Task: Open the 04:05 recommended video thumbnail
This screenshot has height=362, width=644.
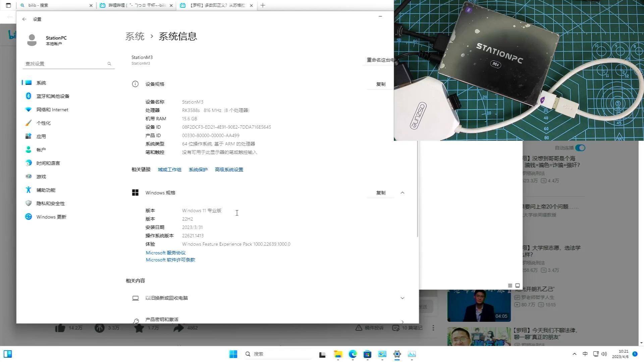Action: click(479, 306)
